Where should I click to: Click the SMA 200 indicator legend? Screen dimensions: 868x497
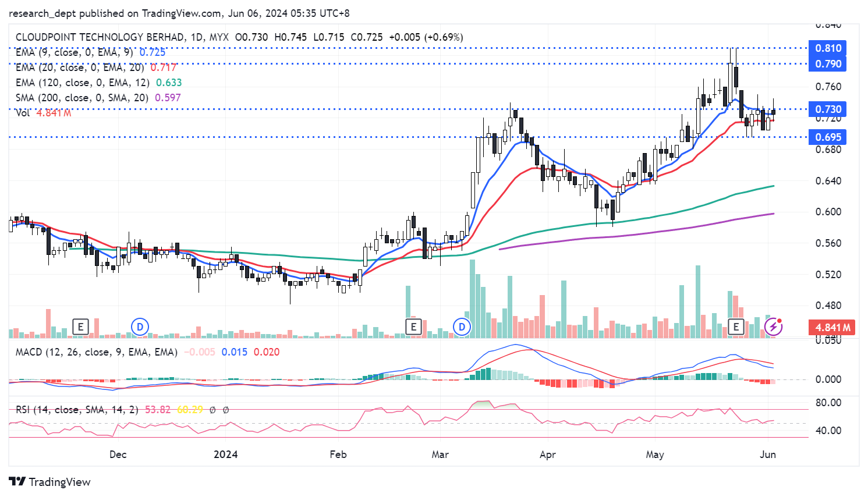[82, 98]
